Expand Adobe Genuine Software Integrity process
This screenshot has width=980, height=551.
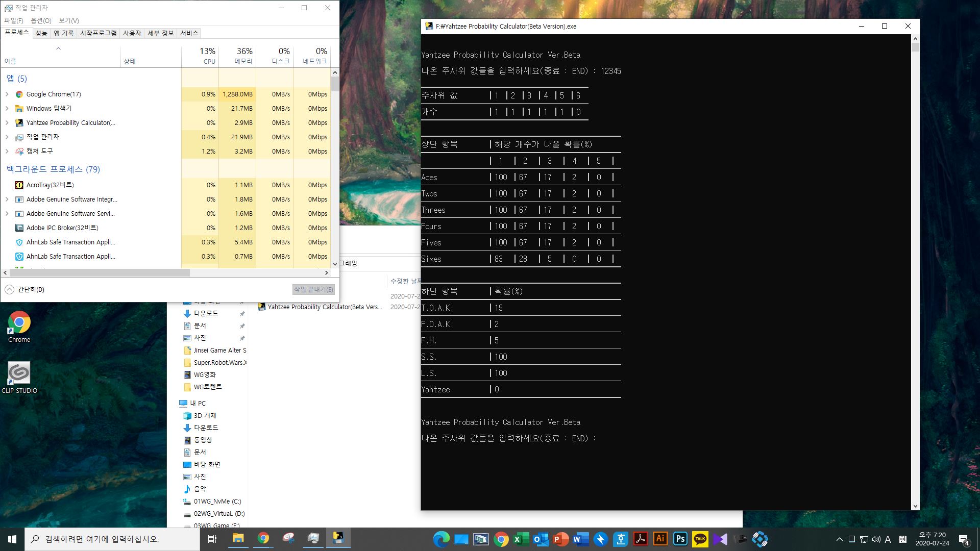pos(7,199)
